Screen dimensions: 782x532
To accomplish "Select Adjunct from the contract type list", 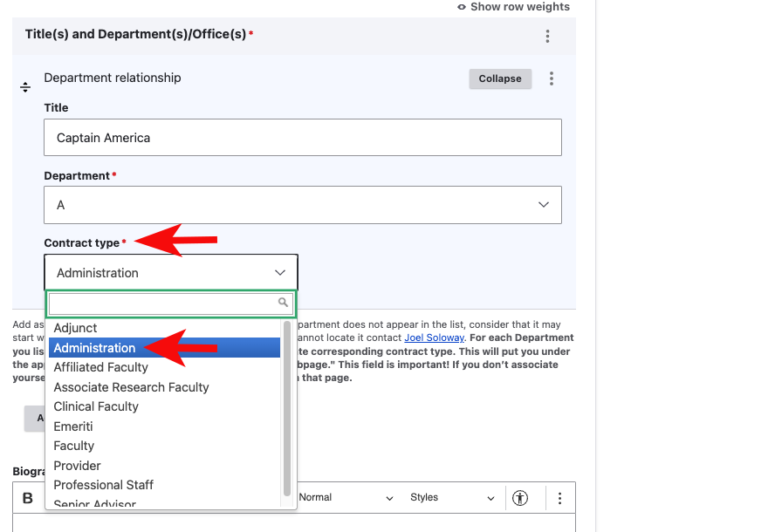I will [164, 328].
